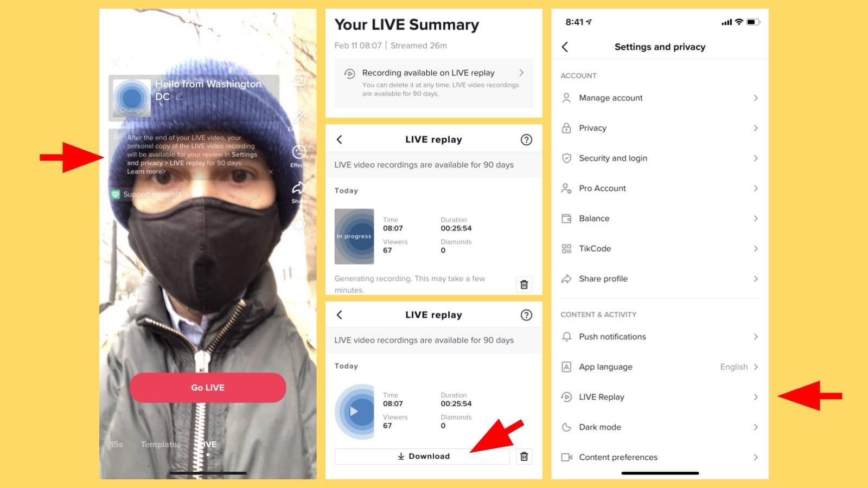The image size is (868, 488).
Task: Delete the recording with lower trash icon
Action: pyautogui.click(x=524, y=457)
